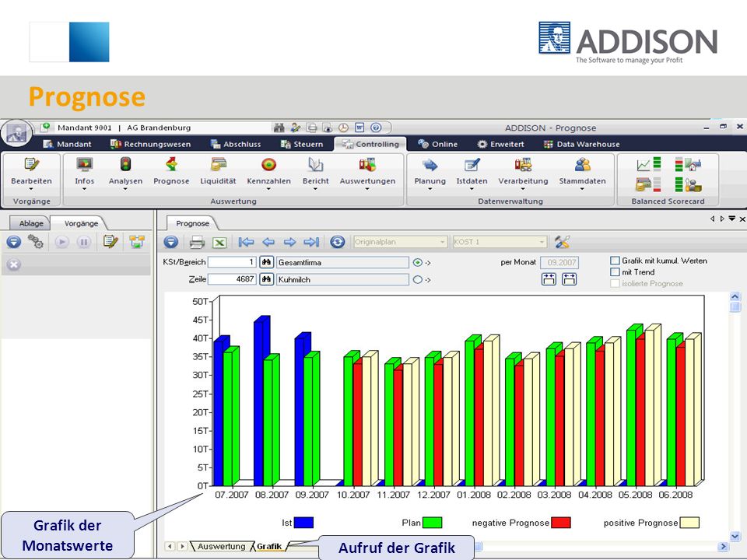Go to the next record arrow
This screenshot has height=560, width=747.
click(x=289, y=242)
